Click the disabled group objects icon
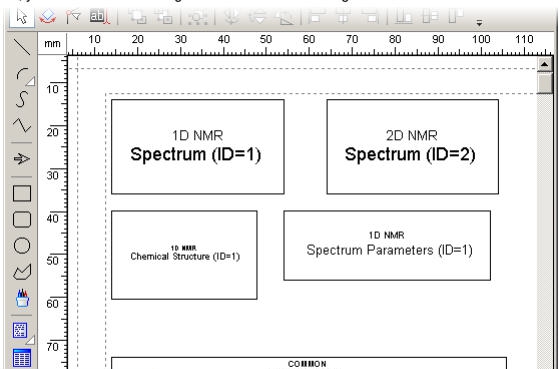The image size is (559, 369). tap(198, 17)
